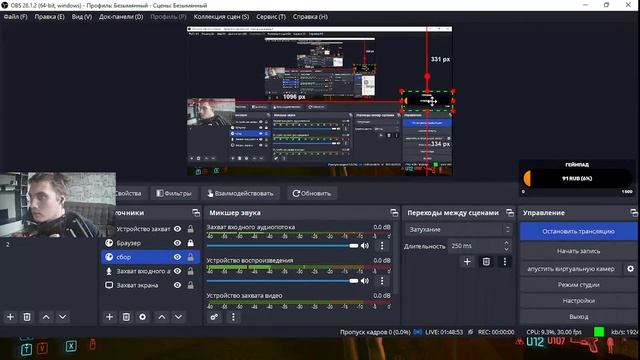Open the Файл menu
Screen dimensions: 640x360
click(16, 17)
